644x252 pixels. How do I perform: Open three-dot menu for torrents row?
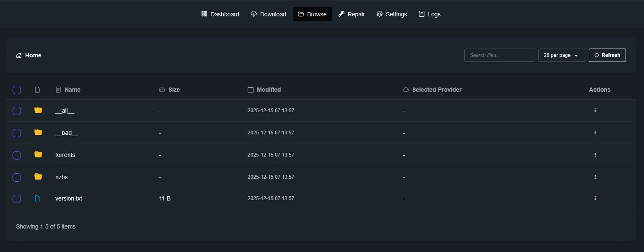tap(595, 155)
